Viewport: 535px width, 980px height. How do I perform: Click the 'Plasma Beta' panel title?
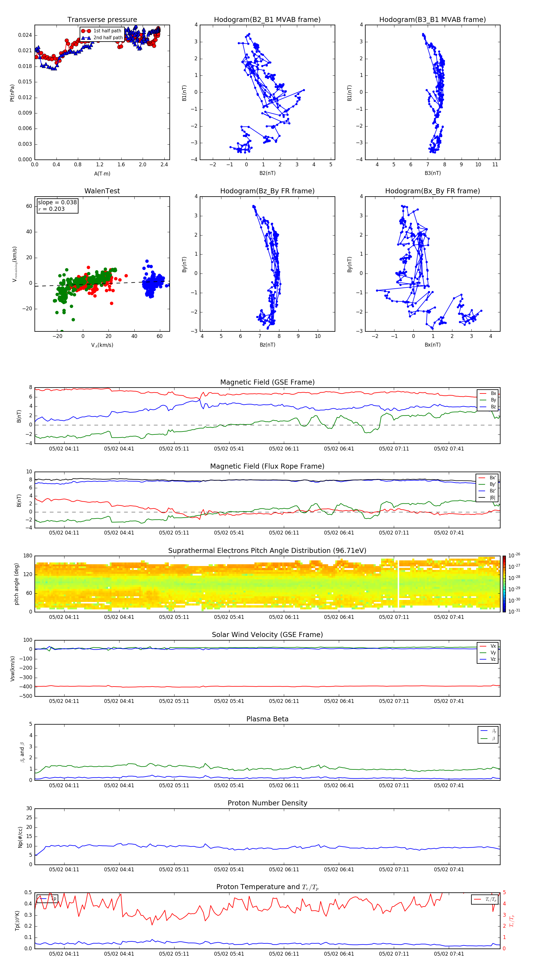[x=267, y=719]
